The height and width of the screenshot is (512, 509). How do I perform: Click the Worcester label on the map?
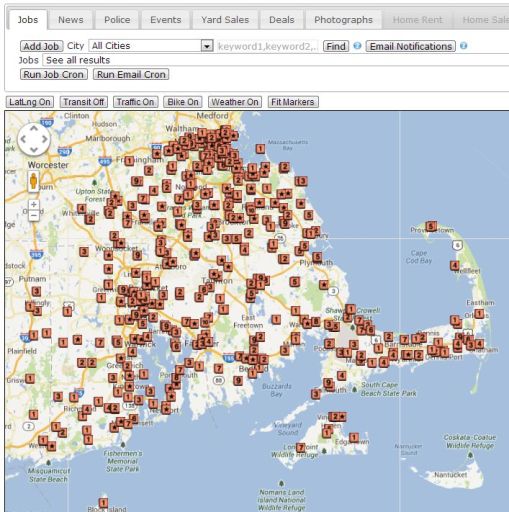point(48,165)
